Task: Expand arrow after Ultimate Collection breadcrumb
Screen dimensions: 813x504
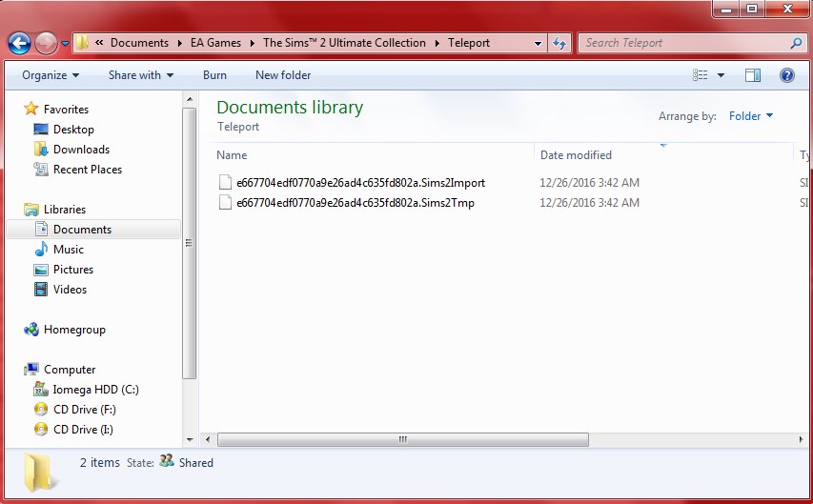Action: point(437,44)
